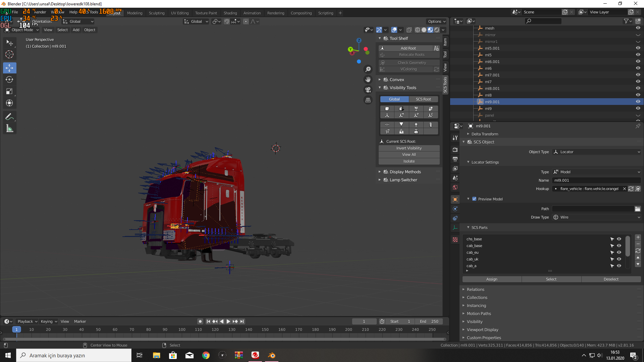Toggle visibility of cab_eu part
644x362 pixels.
(x=619, y=252)
